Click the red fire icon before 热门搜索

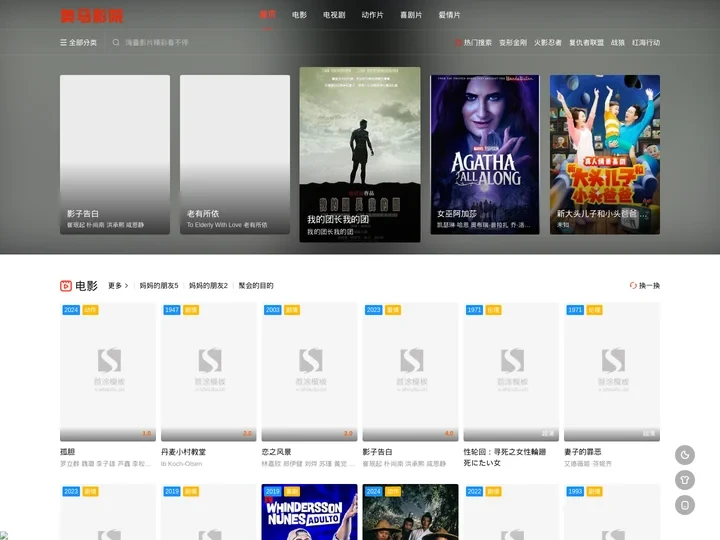point(458,42)
